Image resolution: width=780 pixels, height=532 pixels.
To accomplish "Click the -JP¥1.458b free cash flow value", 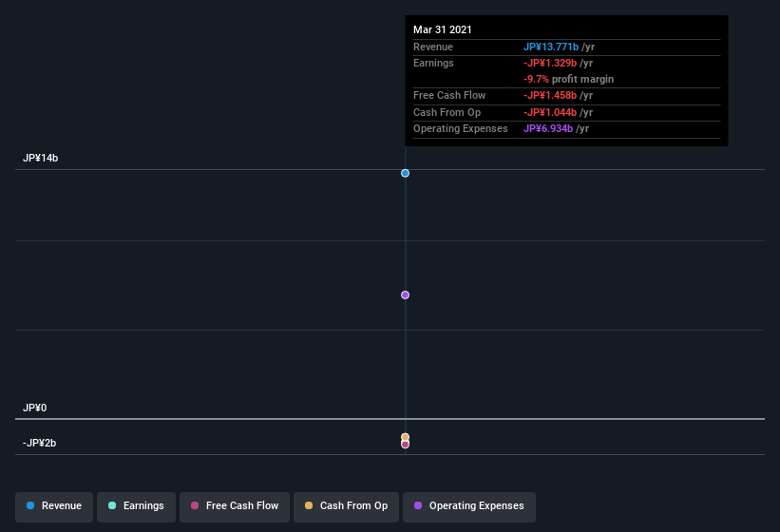I will pyautogui.click(x=550, y=95).
